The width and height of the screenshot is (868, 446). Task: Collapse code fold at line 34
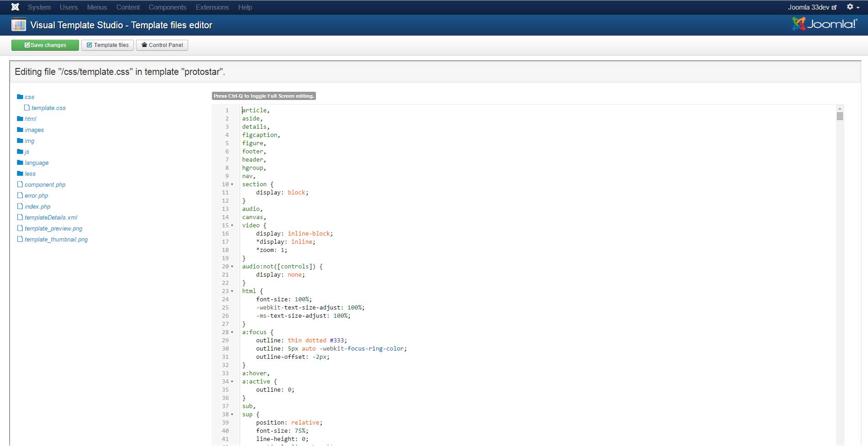tap(232, 382)
